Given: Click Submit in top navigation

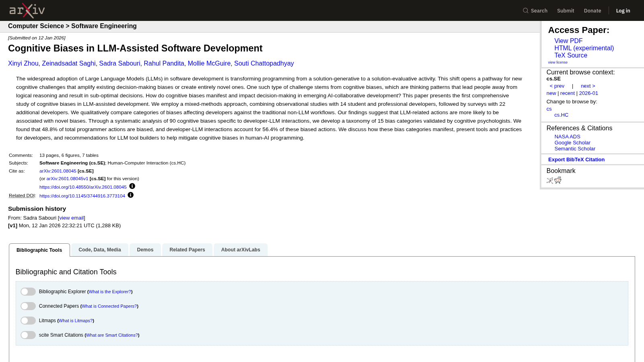Looking at the screenshot, I should click(566, 11).
